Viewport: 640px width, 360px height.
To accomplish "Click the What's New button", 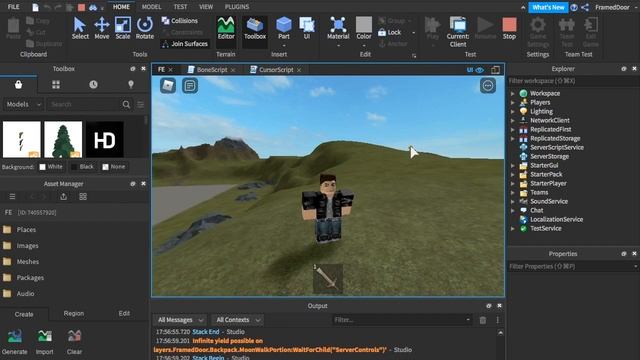I will point(548,7).
